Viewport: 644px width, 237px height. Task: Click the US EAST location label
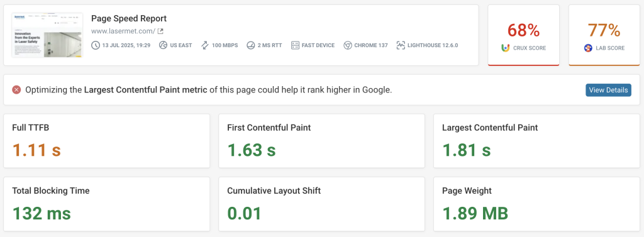pos(181,45)
